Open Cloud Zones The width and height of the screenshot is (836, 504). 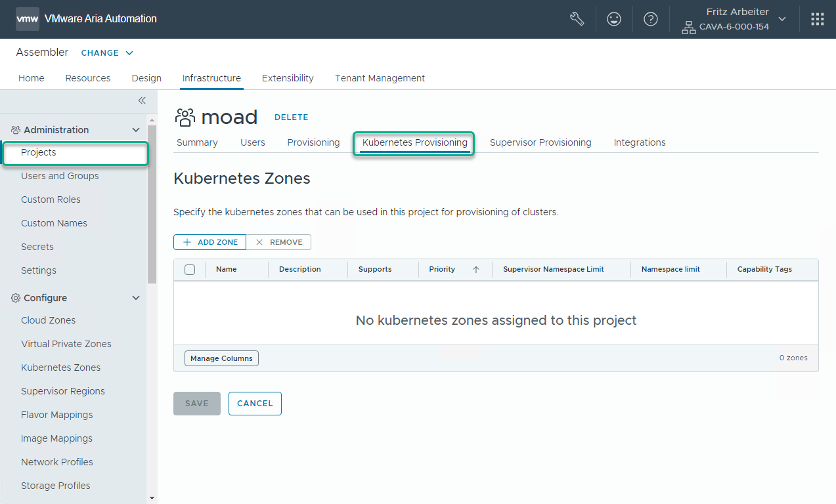click(x=49, y=320)
